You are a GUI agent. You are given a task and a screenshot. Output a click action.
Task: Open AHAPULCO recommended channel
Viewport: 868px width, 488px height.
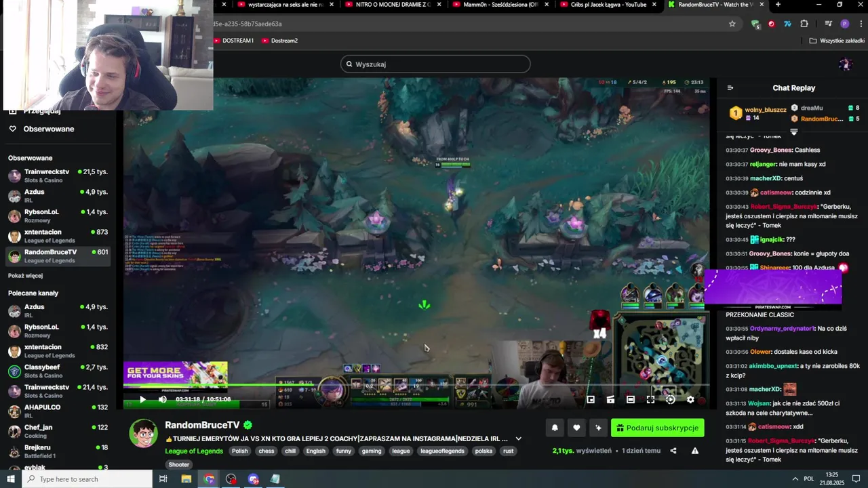coord(58,411)
